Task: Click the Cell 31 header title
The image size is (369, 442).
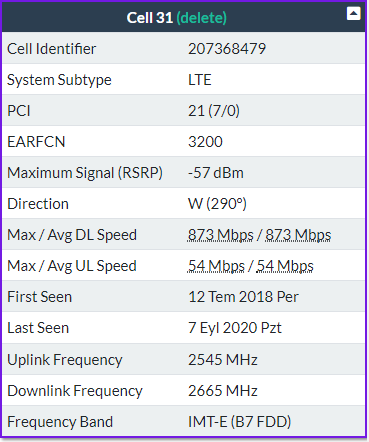Action: tap(150, 18)
